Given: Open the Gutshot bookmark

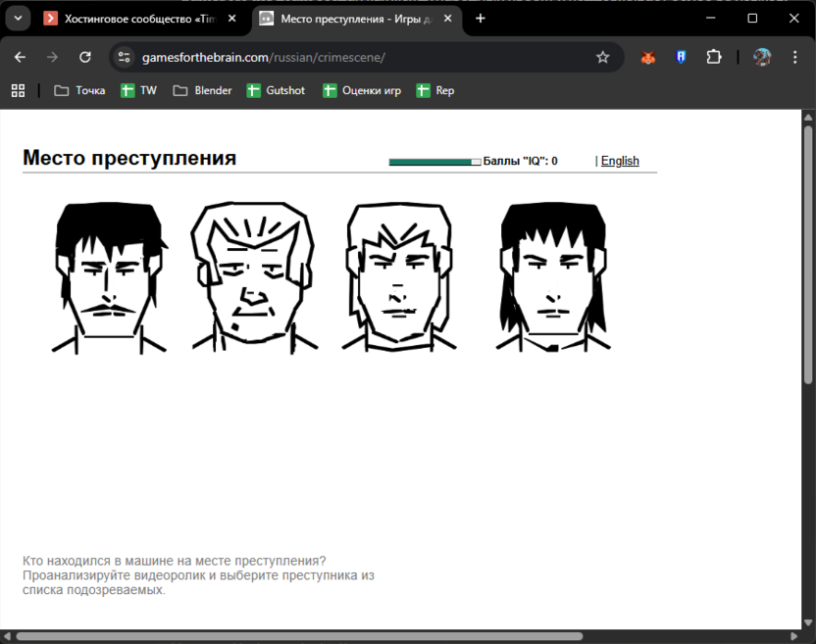Looking at the screenshot, I should (x=276, y=90).
